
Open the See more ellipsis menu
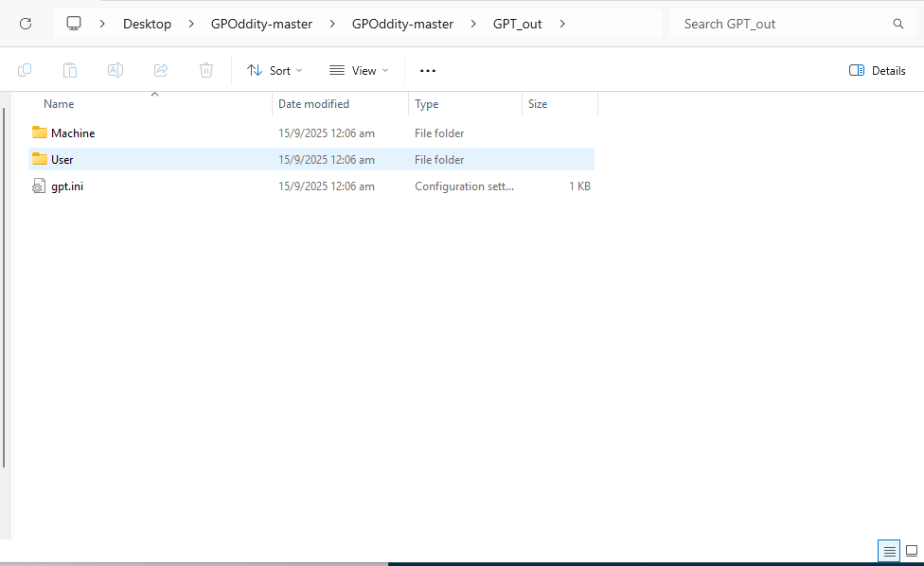coord(428,70)
